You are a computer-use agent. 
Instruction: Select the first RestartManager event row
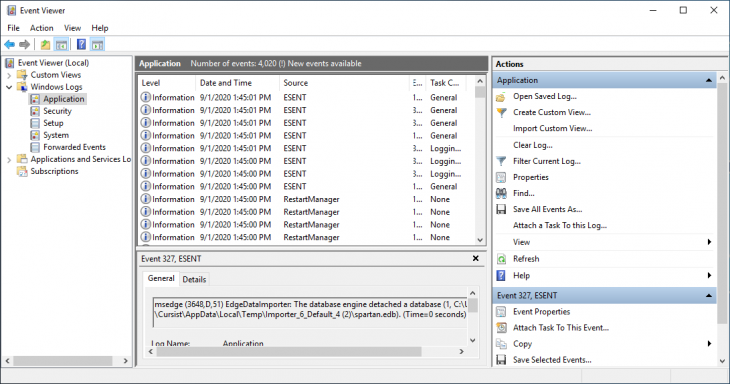click(306, 199)
